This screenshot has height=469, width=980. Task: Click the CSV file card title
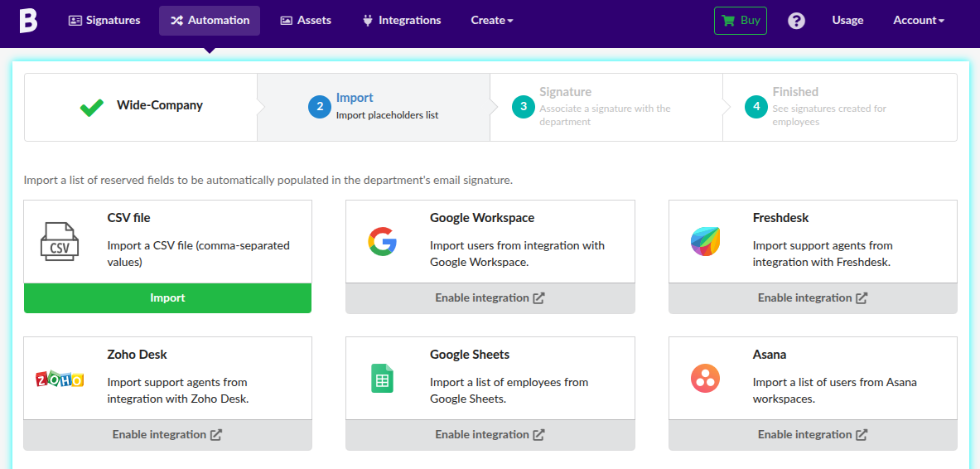tap(128, 218)
